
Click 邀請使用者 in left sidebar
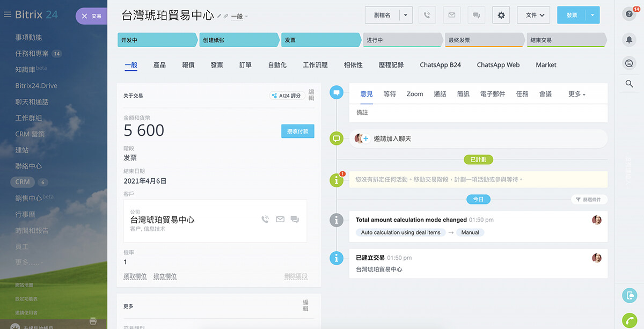(x=26, y=312)
